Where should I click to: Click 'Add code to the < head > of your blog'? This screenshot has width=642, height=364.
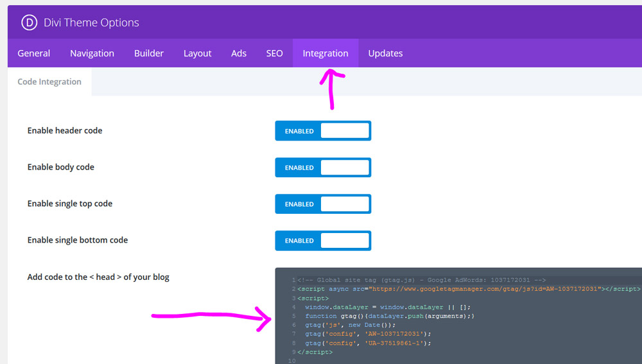[x=98, y=277]
